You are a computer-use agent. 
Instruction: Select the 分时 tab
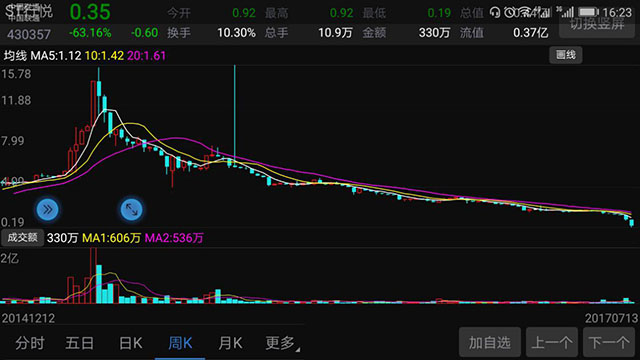coord(30,343)
